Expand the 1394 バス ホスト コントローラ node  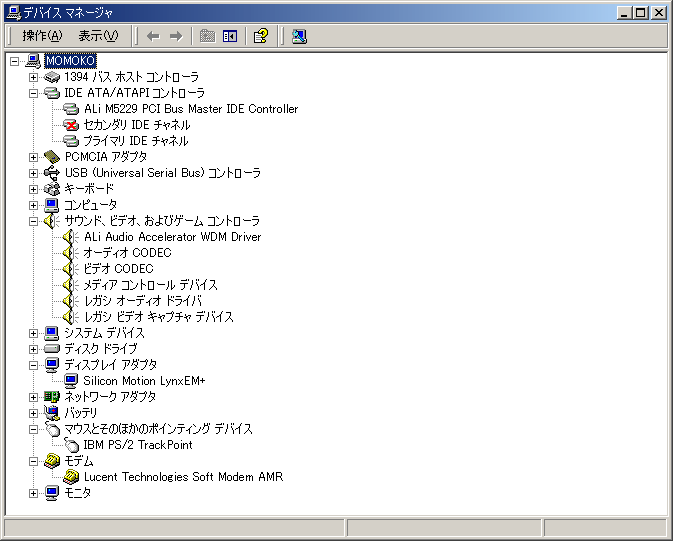pyautogui.click(x=33, y=77)
